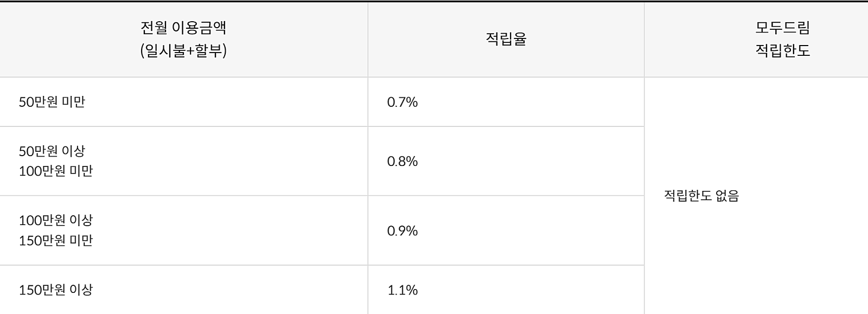Click the 100만원 이상 text line
Viewport: 868px width, 314px height.
pos(56,220)
